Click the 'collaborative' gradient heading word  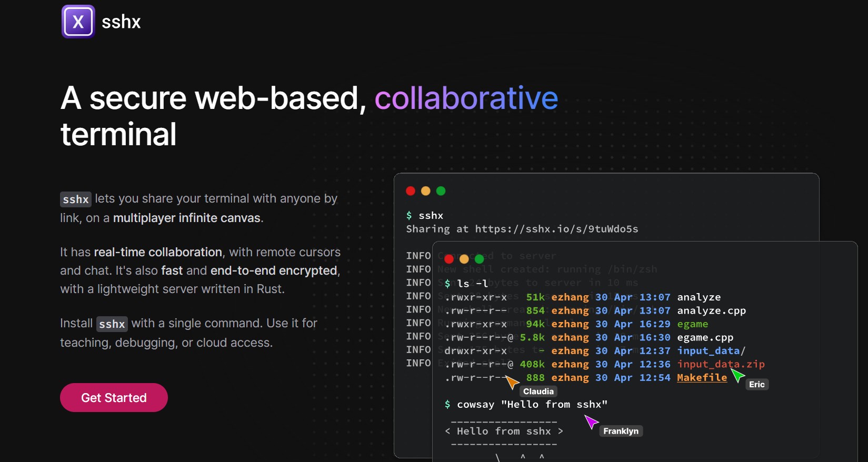(x=466, y=98)
